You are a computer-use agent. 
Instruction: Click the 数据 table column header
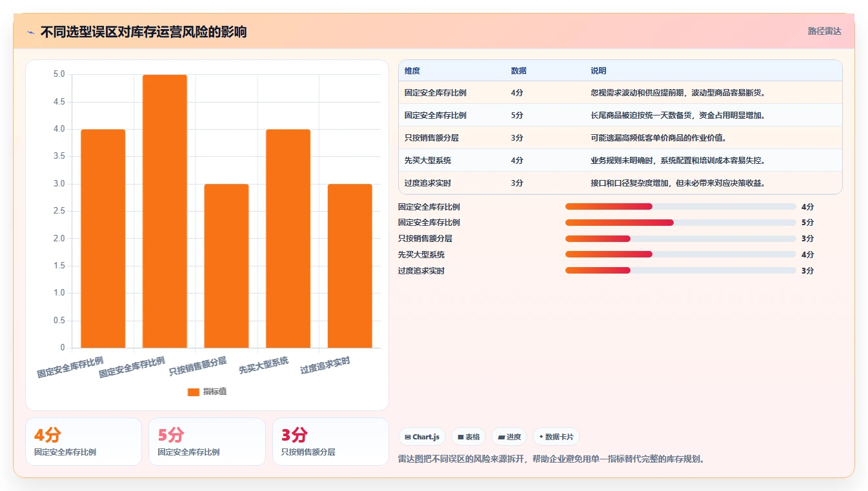point(519,71)
